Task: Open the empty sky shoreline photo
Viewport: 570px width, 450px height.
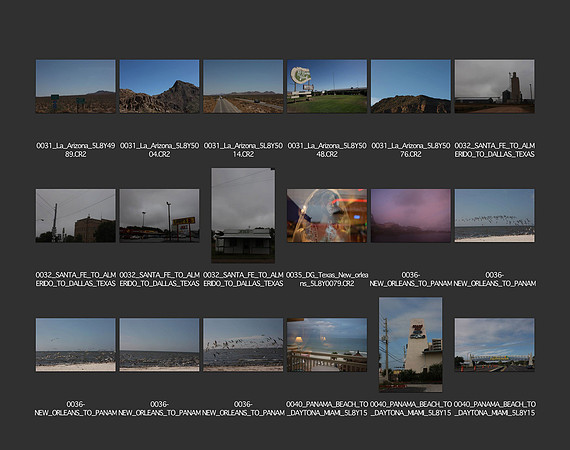Action: tap(159, 345)
